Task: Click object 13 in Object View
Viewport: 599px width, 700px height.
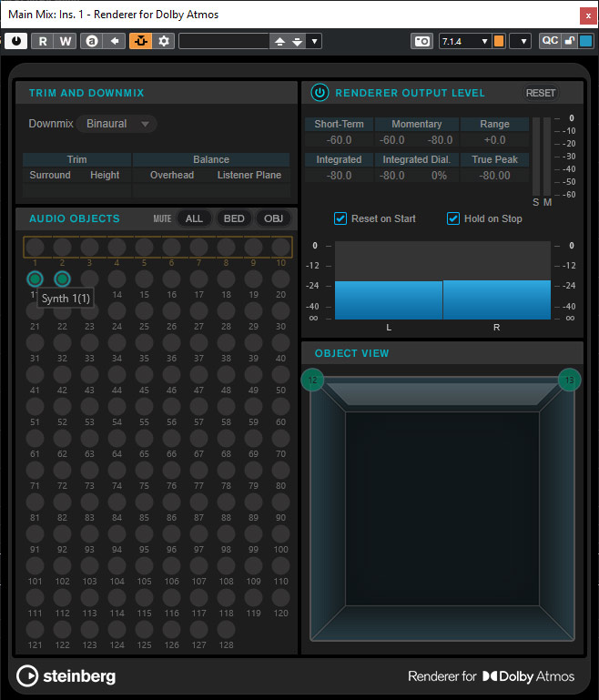Action: coord(570,380)
